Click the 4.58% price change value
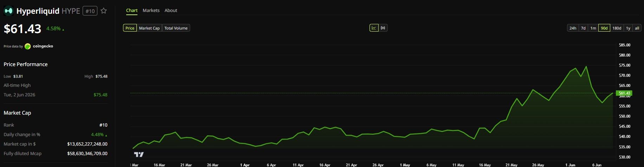The width and height of the screenshot is (644, 167). 53,28
